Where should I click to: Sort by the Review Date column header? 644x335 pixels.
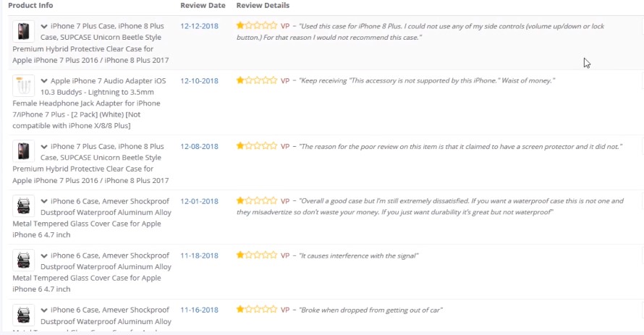(203, 5)
